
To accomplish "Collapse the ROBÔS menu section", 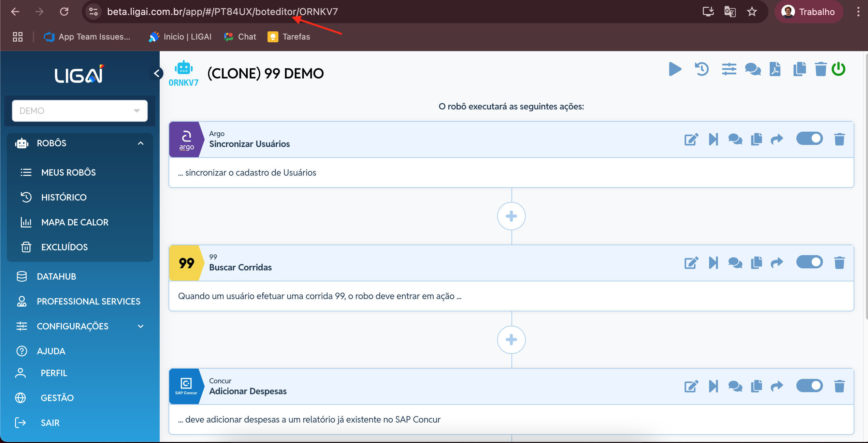I will pyautogui.click(x=141, y=143).
